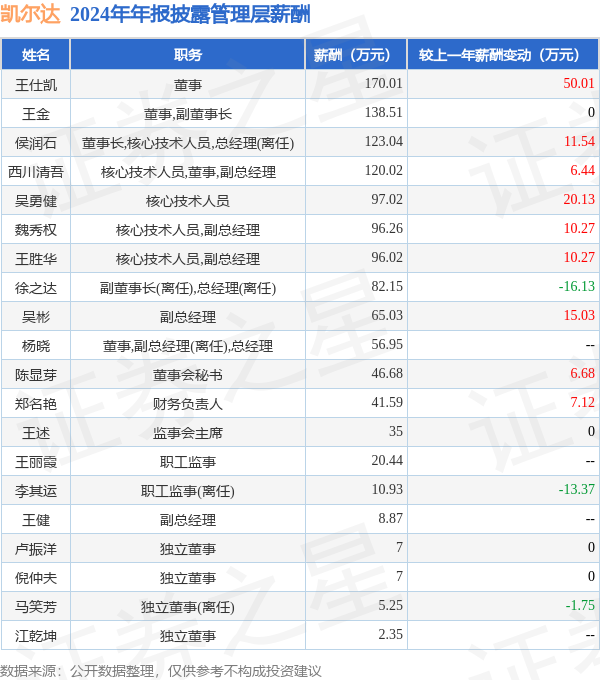Select the salary value 170.01
The height and width of the screenshot is (680, 600).
click(384, 83)
